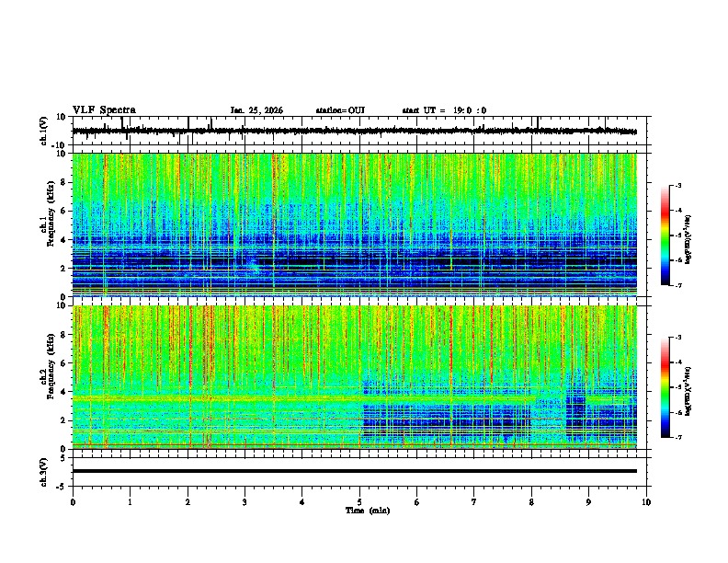The height and width of the screenshot is (563, 728).
Task: Click tick label "3" on the Time axis
Action: tap(245, 502)
